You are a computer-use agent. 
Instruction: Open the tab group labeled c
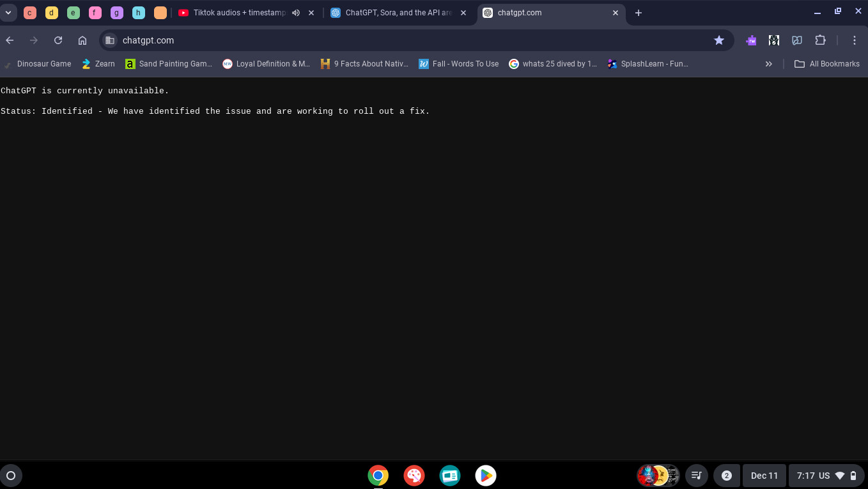tap(30, 13)
